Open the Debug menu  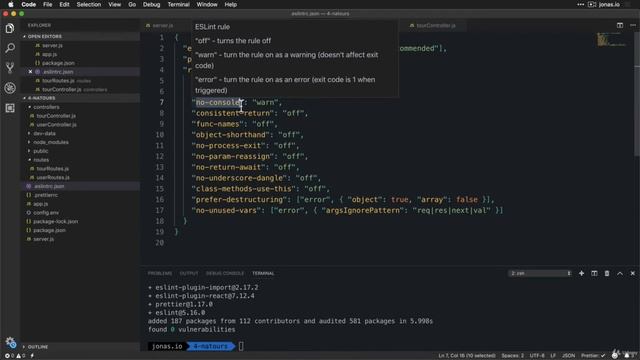[151, 4]
